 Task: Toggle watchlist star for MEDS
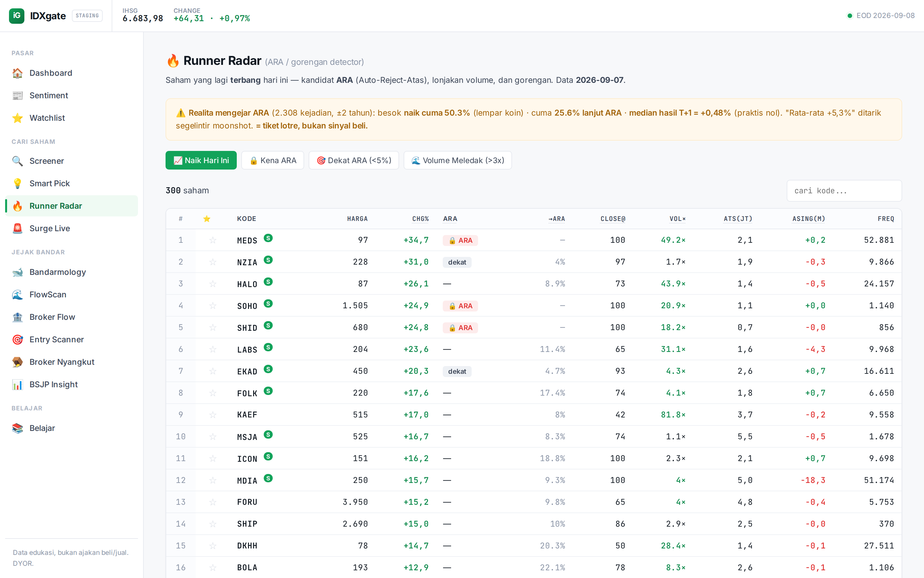(213, 240)
